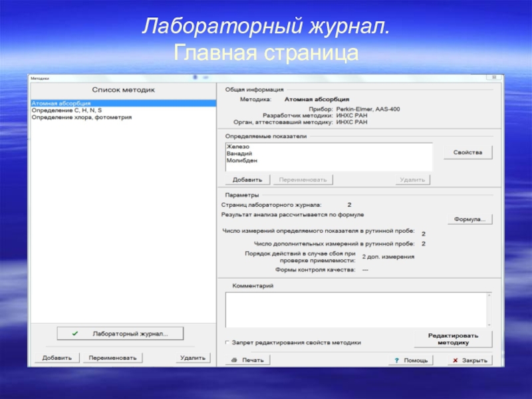Click 'Переименовать' below the indicators list
The height and width of the screenshot is (399, 532).
coord(303,180)
